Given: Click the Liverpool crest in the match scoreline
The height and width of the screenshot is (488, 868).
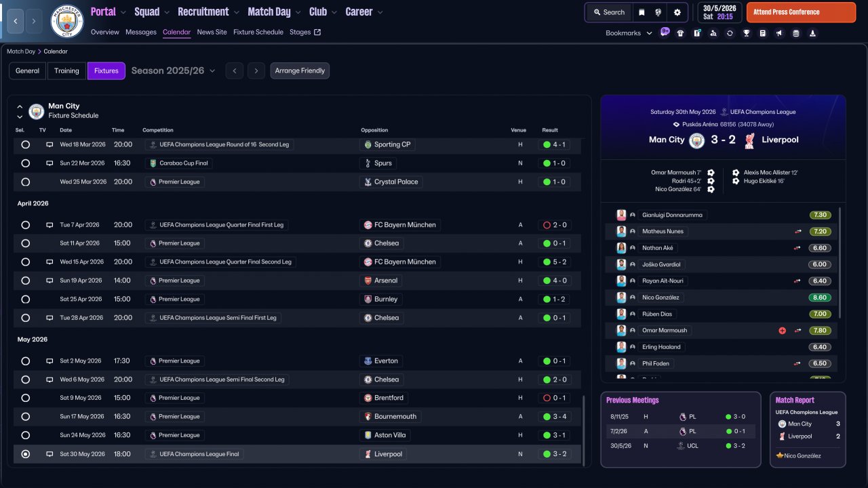Looking at the screenshot, I should [x=749, y=140].
